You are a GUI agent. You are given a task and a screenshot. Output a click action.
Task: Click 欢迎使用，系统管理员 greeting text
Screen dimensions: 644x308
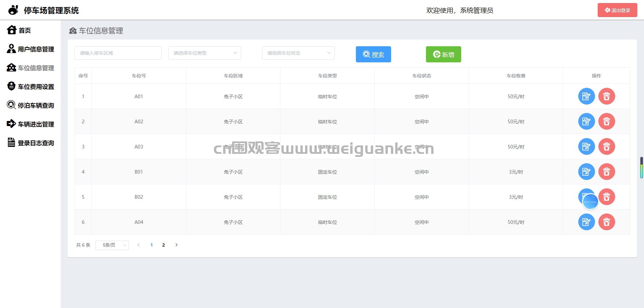(460, 10)
